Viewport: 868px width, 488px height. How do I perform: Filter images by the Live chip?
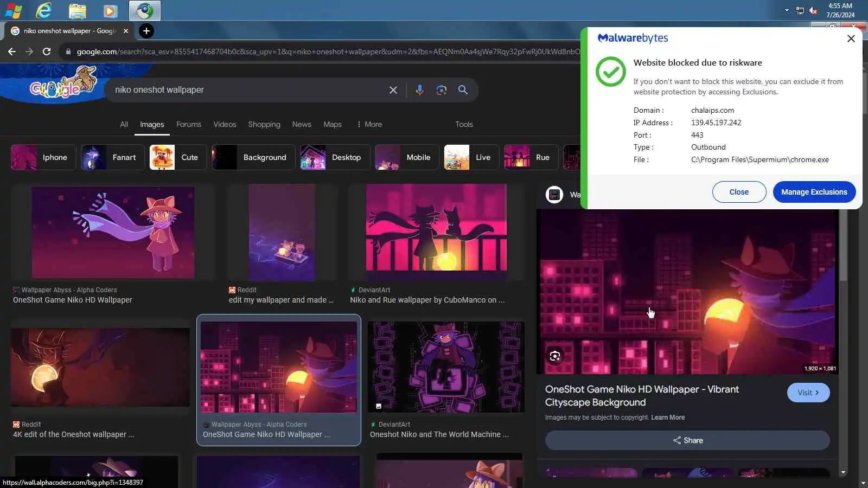coord(471,157)
